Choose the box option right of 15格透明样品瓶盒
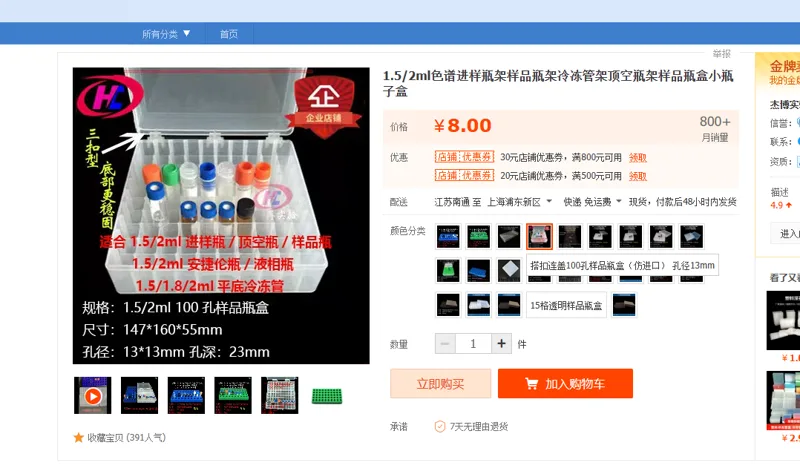Image resolution: width=800 pixels, height=474 pixels. point(624,305)
